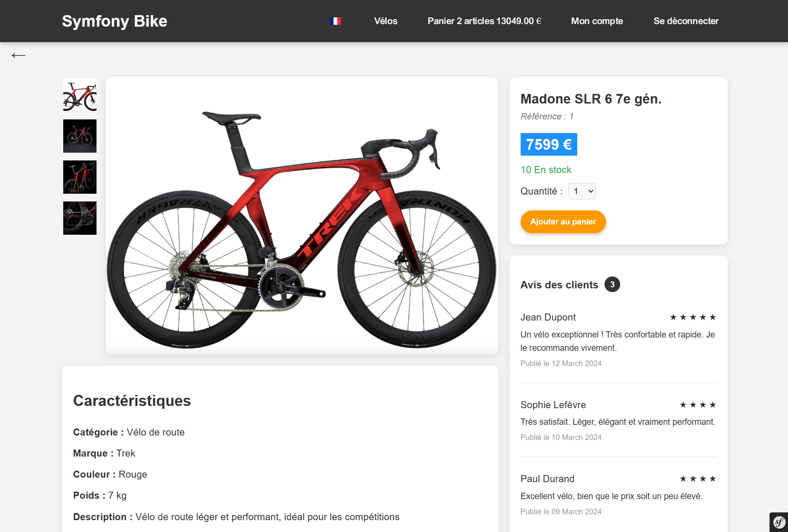This screenshot has height=532, width=788.
Task: Click Se déconnecter to log out
Action: pyautogui.click(x=686, y=21)
